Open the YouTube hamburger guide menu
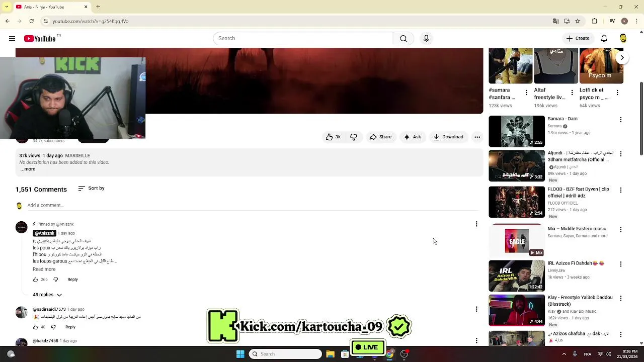The width and height of the screenshot is (644, 362). (12, 39)
